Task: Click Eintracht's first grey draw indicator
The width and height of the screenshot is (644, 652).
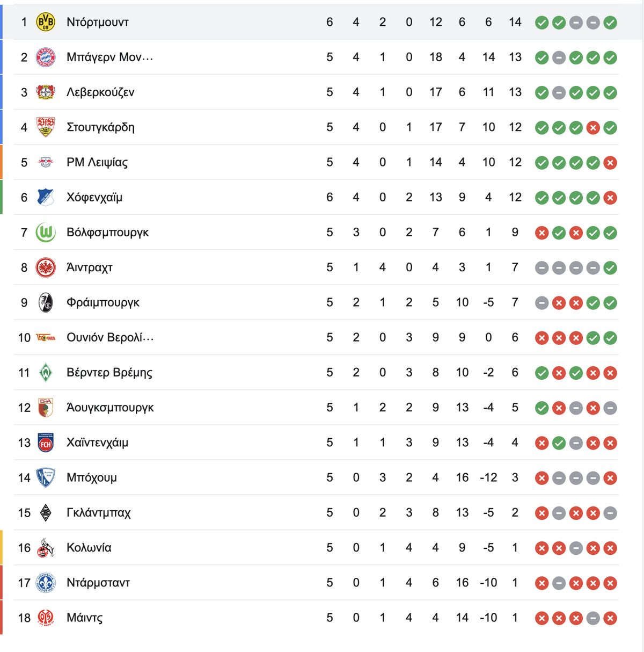Action: click(x=542, y=268)
